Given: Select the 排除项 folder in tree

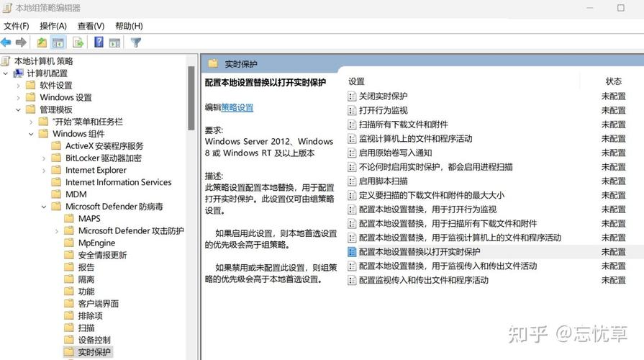Looking at the screenshot, I should 90,315.
